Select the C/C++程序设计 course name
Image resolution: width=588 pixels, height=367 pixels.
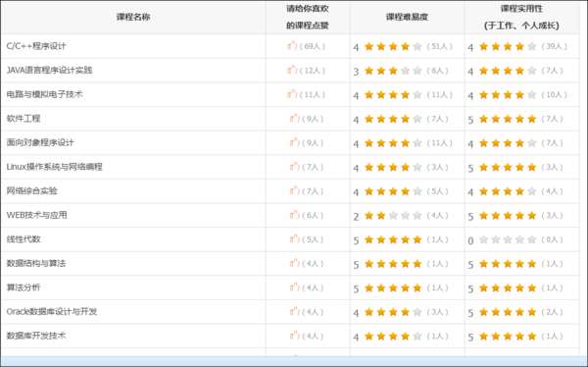[x=36, y=46]
